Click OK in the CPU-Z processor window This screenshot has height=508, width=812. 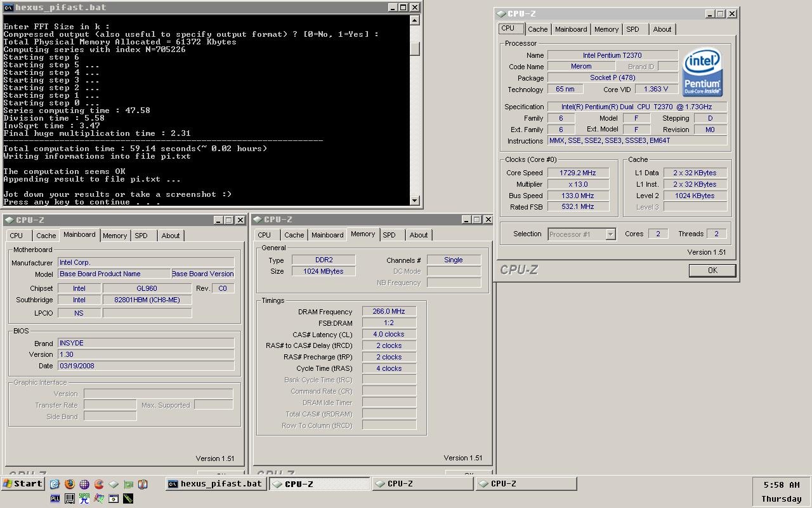click(x=712, y=270)
